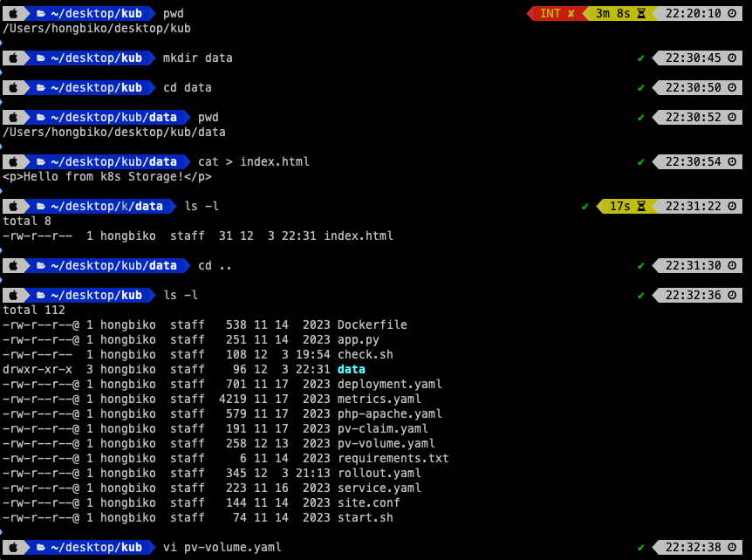Screen dimensions: 752x560
Task: Click the cyan data directory name
Action: click(x=351, y=370)
